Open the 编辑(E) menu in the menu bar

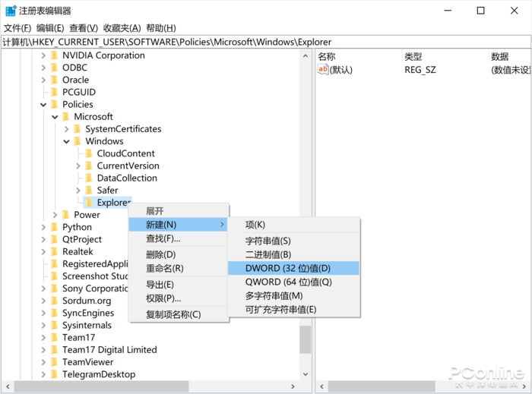[50, 28]
